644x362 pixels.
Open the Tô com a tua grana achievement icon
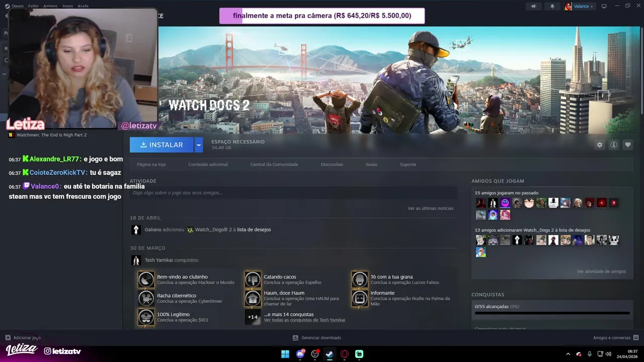pyautogui.click(x=360, y=280)
